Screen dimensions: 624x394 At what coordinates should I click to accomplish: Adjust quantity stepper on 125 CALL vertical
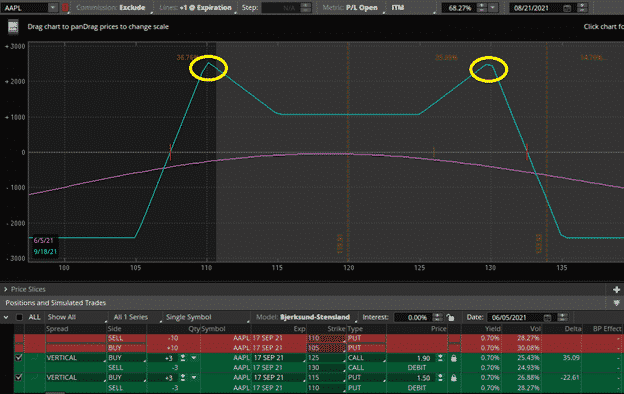(183, 358)
